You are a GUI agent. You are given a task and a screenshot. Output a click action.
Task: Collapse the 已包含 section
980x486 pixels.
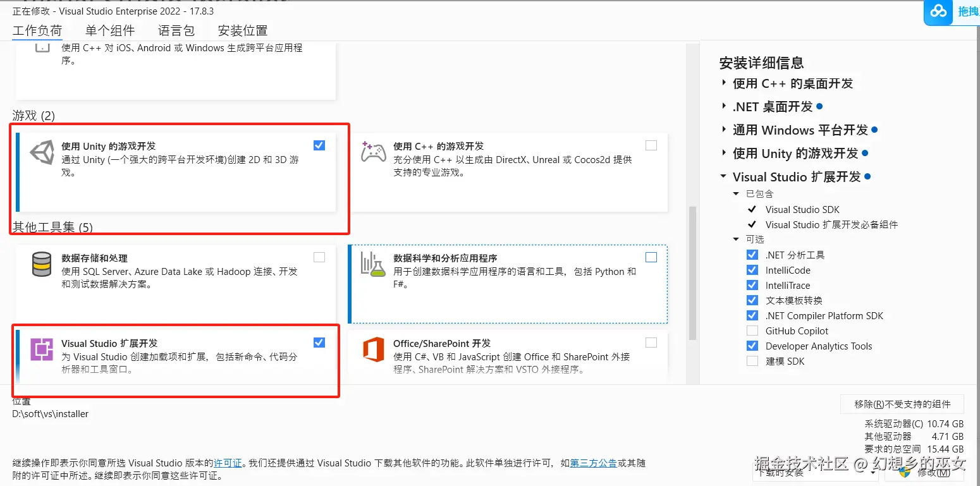point(736,194)
